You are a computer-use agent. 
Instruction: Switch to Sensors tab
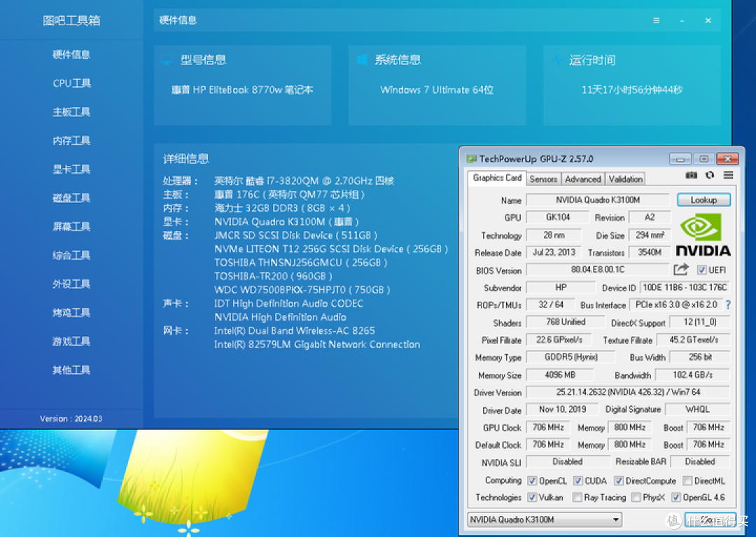543,179
